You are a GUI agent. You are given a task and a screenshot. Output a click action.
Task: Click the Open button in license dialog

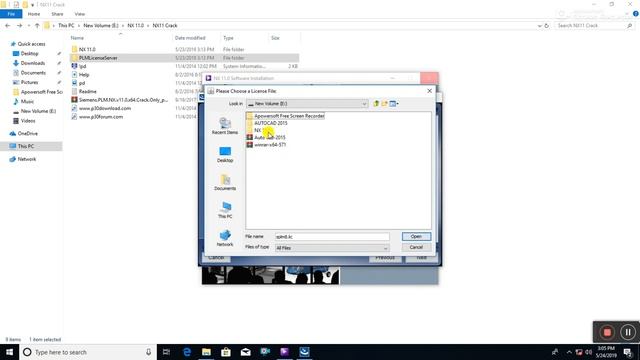point(416,237)
